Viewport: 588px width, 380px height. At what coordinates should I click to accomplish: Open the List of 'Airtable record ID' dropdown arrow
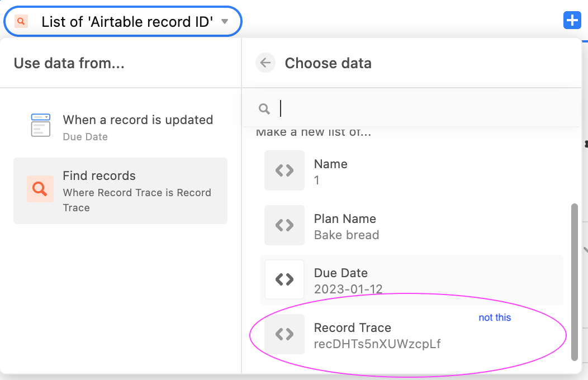pos(225,21)
